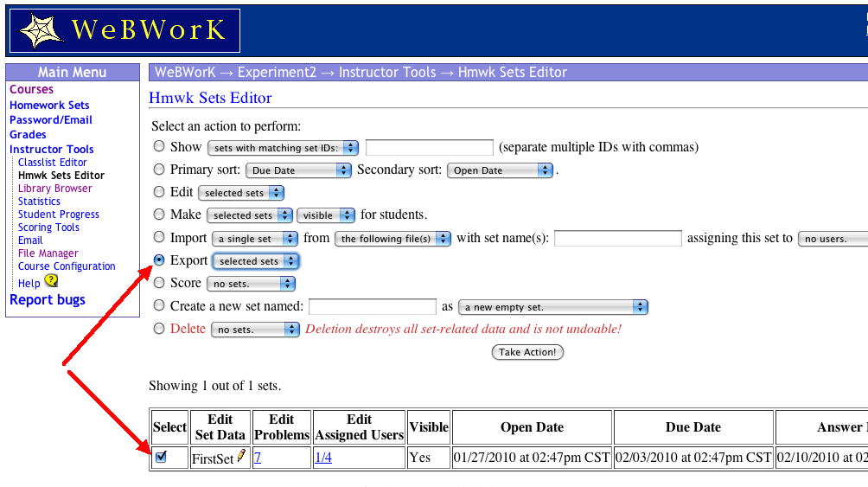868x487 pixels.
Task: Open the Delete 'no sets.' dropdown
Action: pyautogui.click(x=255, y=330)
